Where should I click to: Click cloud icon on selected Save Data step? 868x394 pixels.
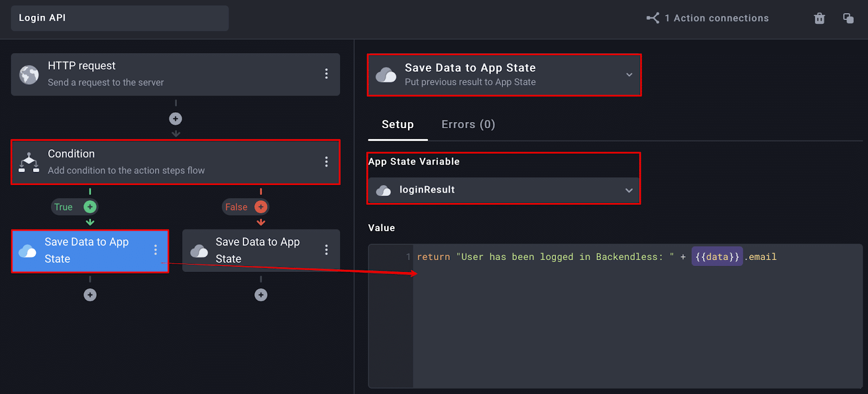click(x=28, y=251)
